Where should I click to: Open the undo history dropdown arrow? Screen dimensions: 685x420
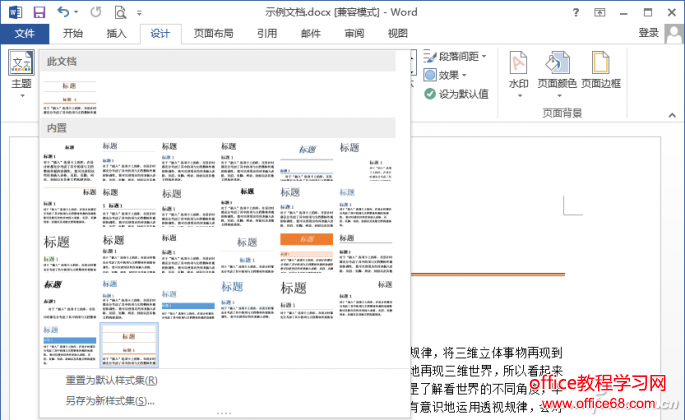[x=76, y=12]
